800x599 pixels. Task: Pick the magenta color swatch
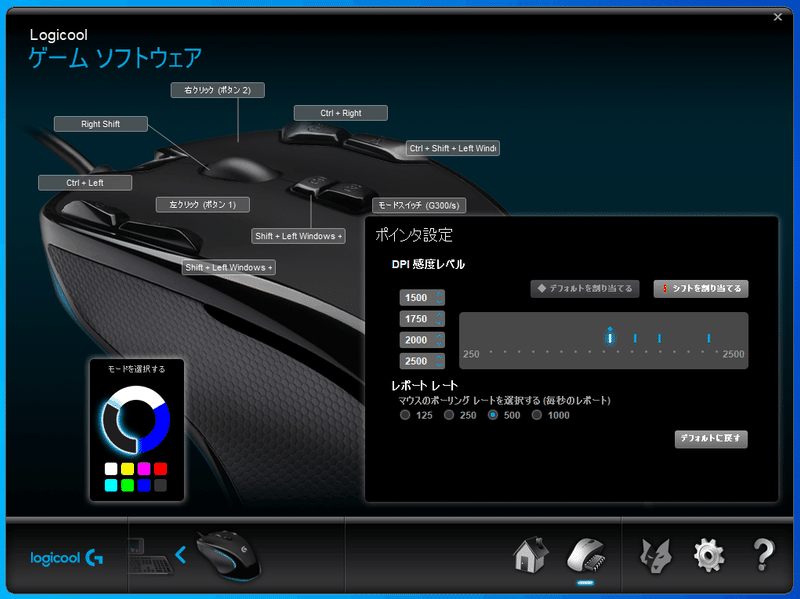coord(144,468)
